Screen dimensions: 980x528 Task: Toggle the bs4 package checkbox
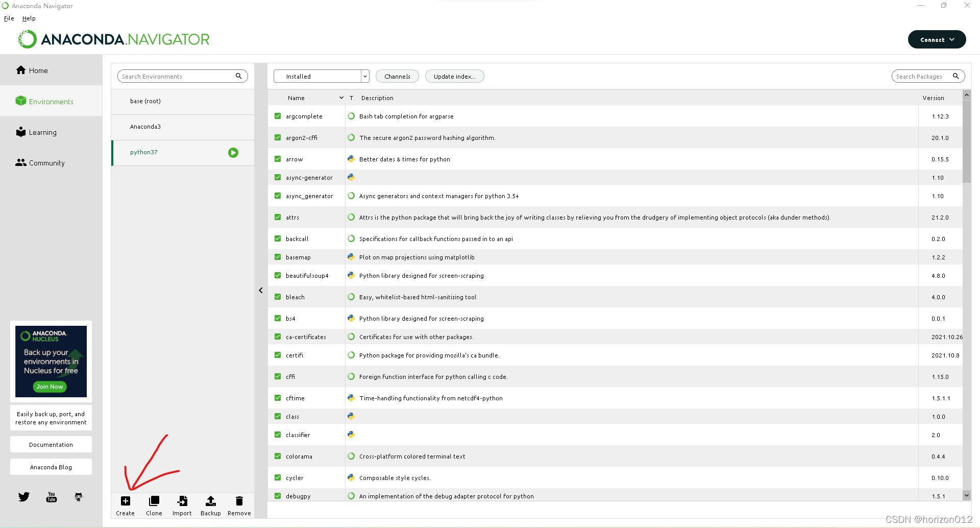(278, 318)
